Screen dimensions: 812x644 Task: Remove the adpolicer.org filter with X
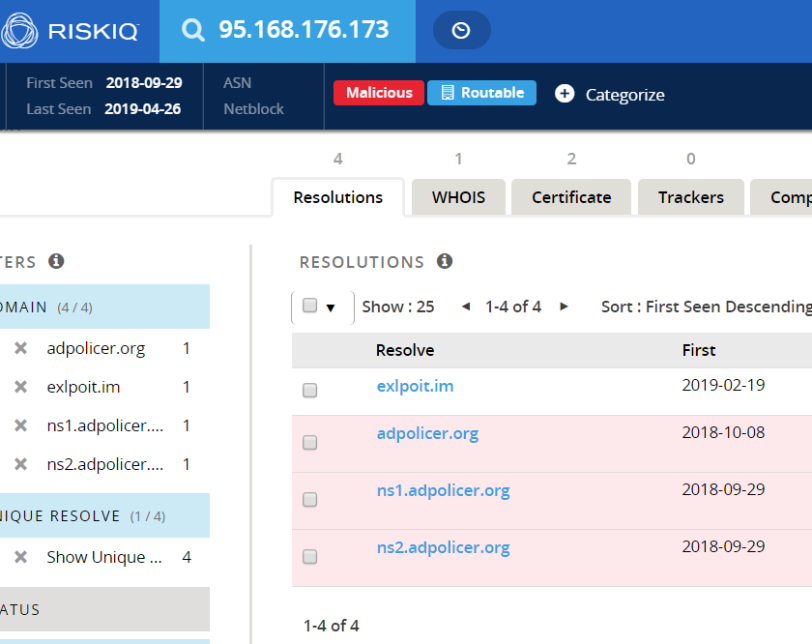[x=20, y=348]
